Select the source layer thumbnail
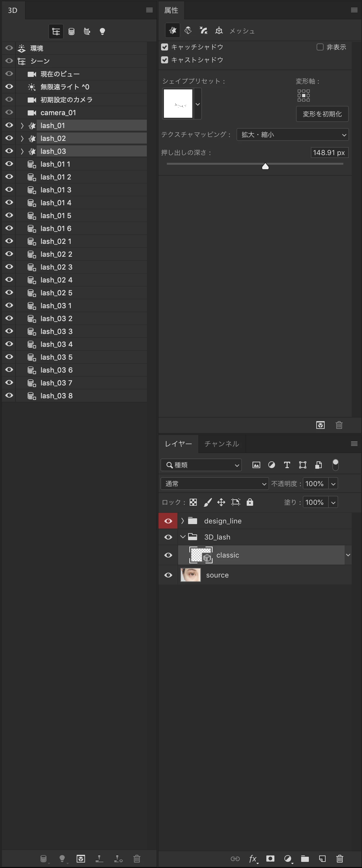362x868 pixels. pos(191,575)
